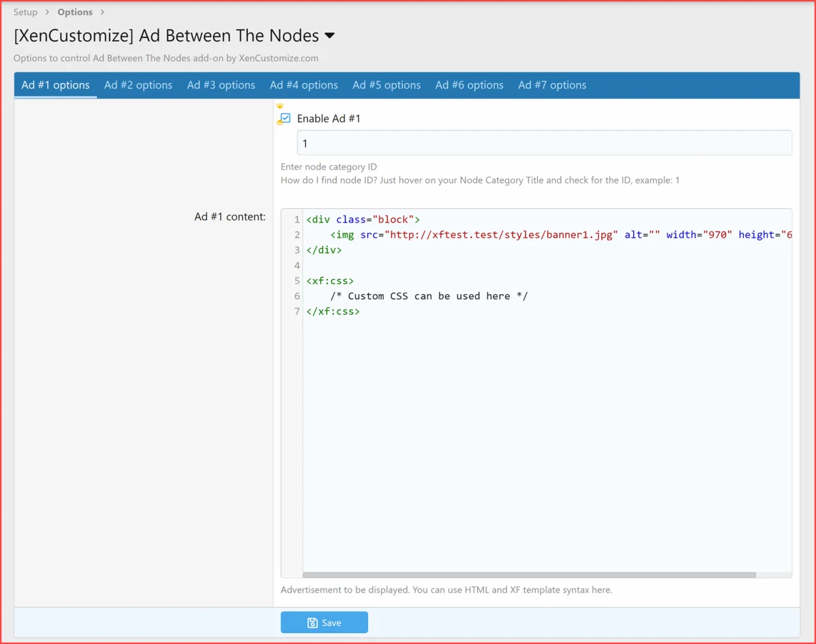This screenshot has width=816, height=644.
Task: Click line number 5 in the editor gutter
Action: (296, 281)
